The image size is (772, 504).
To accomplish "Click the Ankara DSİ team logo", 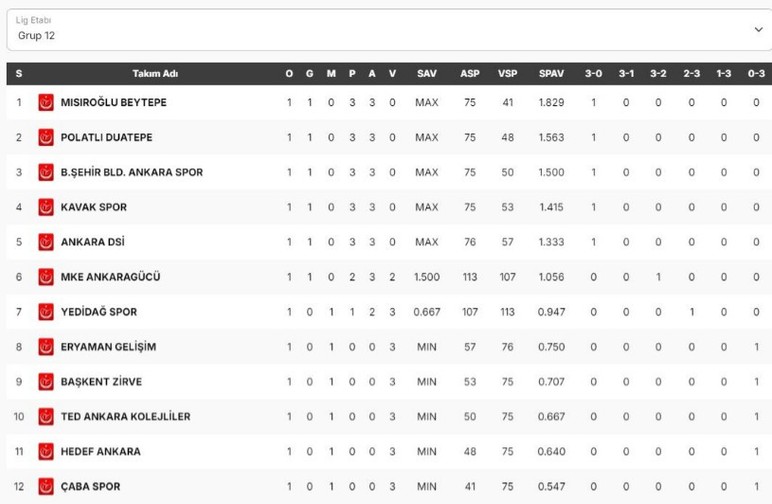I will pos(46,242).
